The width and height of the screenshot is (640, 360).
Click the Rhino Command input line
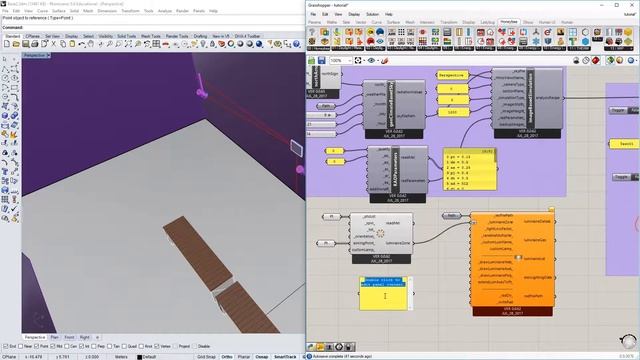(153, 27)
